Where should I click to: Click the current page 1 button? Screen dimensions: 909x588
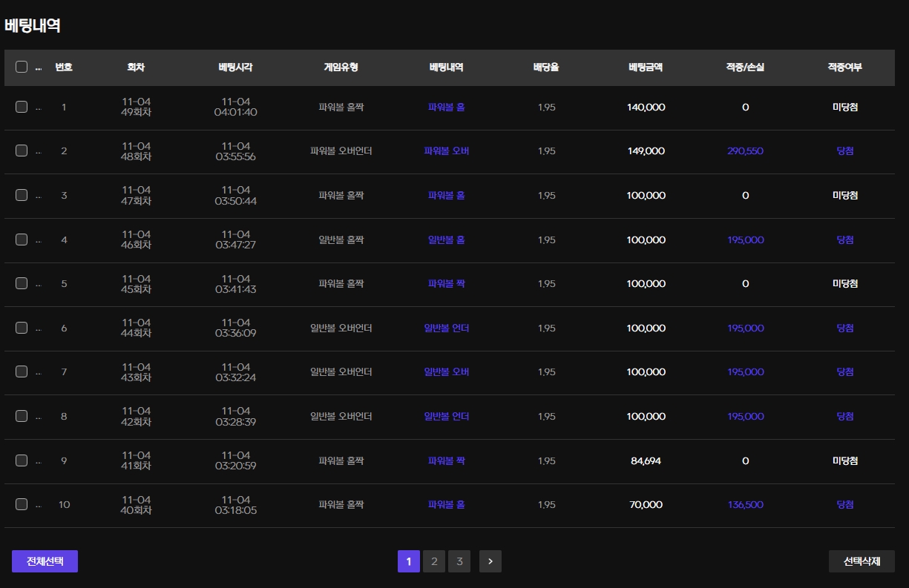point(409,561)
